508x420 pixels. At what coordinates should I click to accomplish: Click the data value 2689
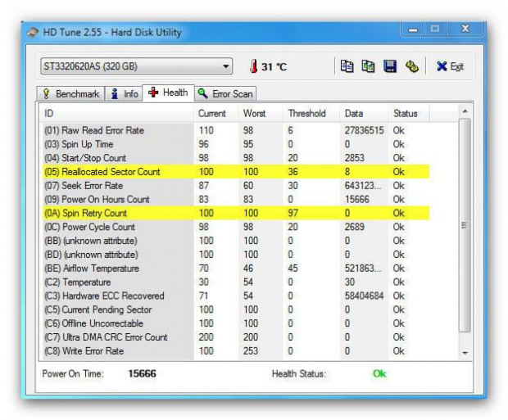pyautogui.click(x=355, y=227)
